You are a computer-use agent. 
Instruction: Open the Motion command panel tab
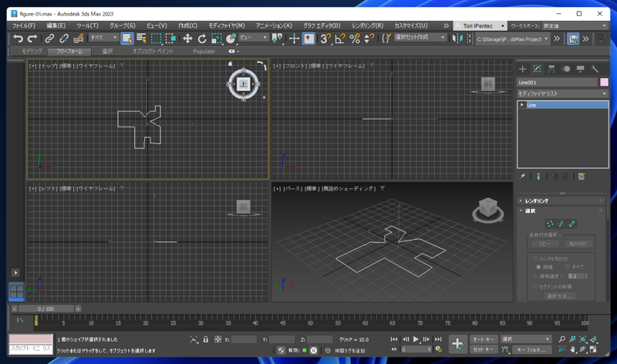(566, 69)
